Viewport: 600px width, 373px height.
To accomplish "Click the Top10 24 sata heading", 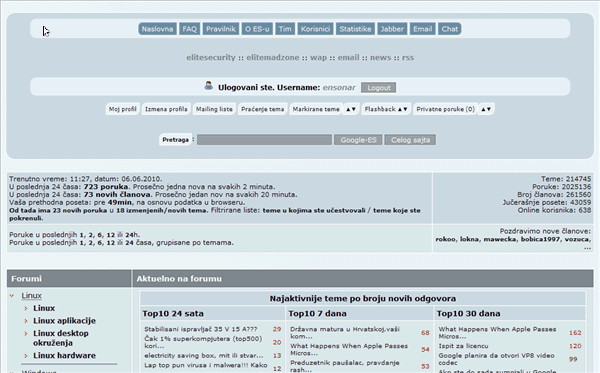I will point(173,313).
